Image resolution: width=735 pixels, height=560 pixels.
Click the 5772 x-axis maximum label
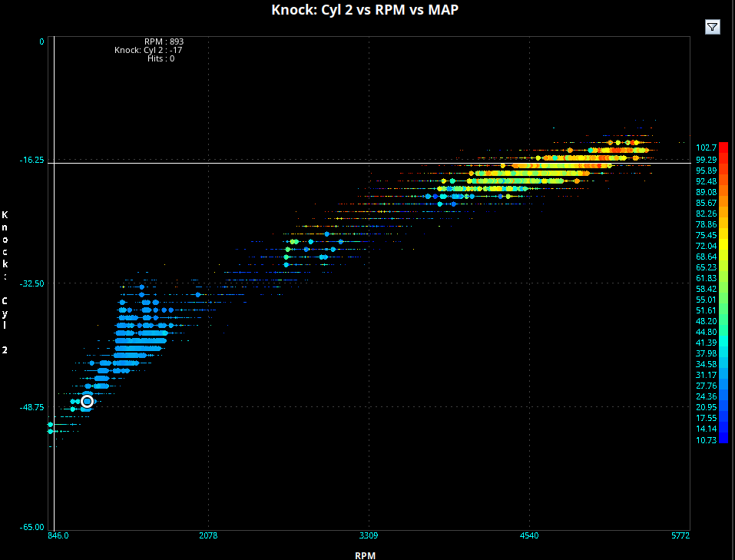coord(679,535)
